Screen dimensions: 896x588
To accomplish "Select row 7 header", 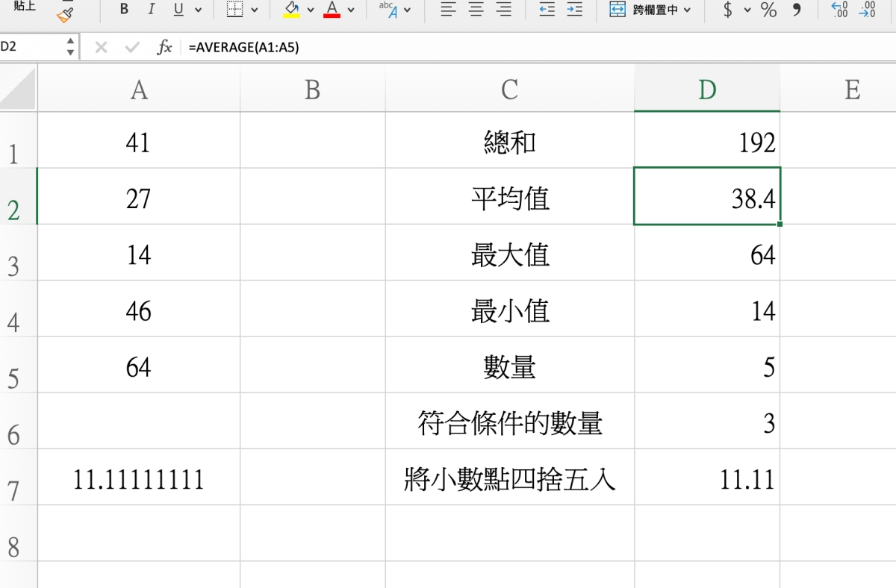I will coord(19,477).
